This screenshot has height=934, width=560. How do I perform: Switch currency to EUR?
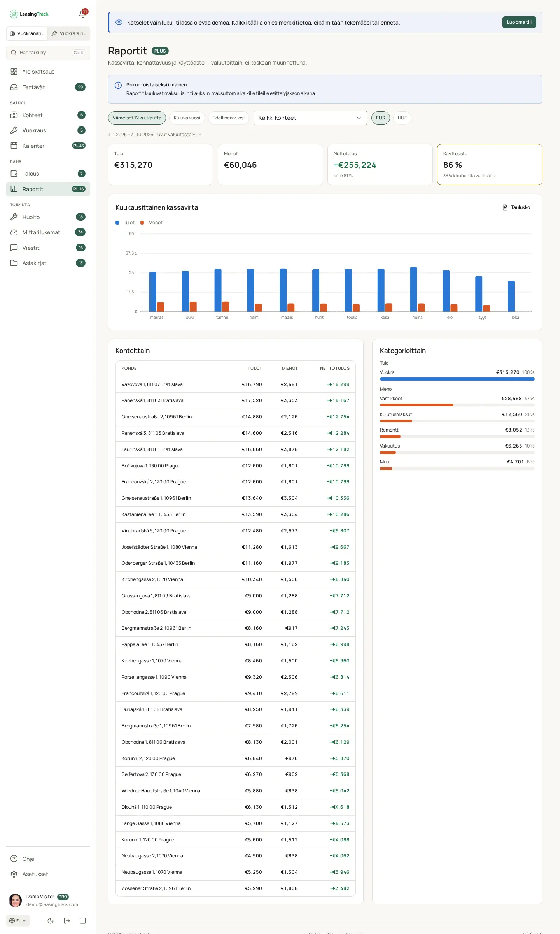point(381,118)
